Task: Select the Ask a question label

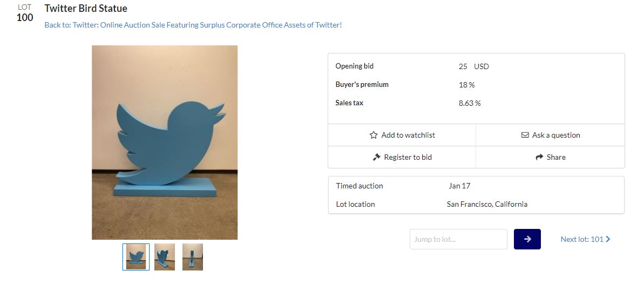Action: point(556,135)
